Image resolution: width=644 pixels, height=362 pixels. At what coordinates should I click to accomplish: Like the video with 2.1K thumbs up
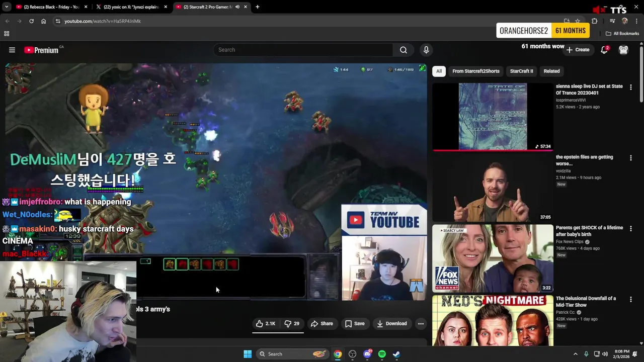pyautogui.click(x=266, y=324)
